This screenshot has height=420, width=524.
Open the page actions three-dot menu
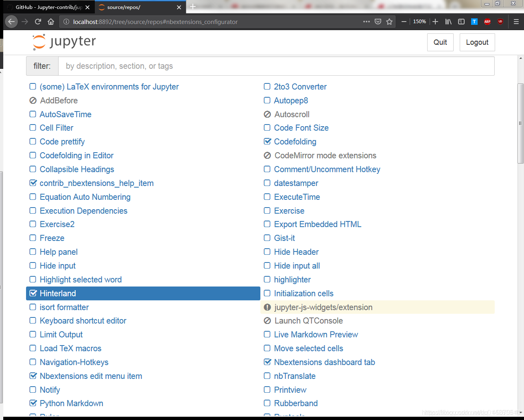tap(367, 22)
